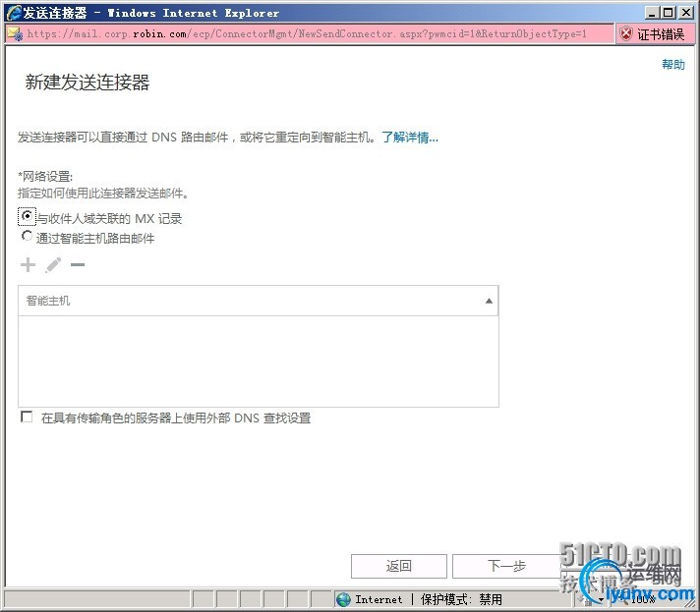Click the address bar URL field
700x612 pixels.
coord(307,34)
